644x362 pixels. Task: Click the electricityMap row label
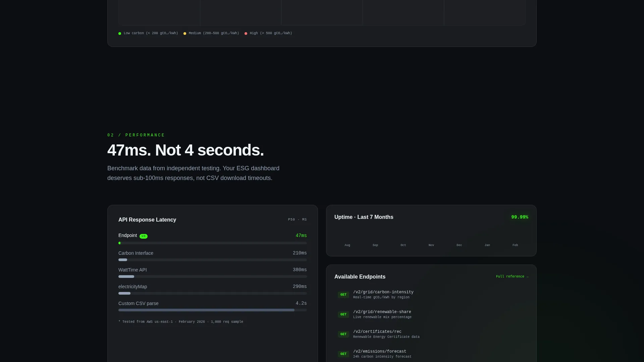pyautogui.click(x=132, y=287)
